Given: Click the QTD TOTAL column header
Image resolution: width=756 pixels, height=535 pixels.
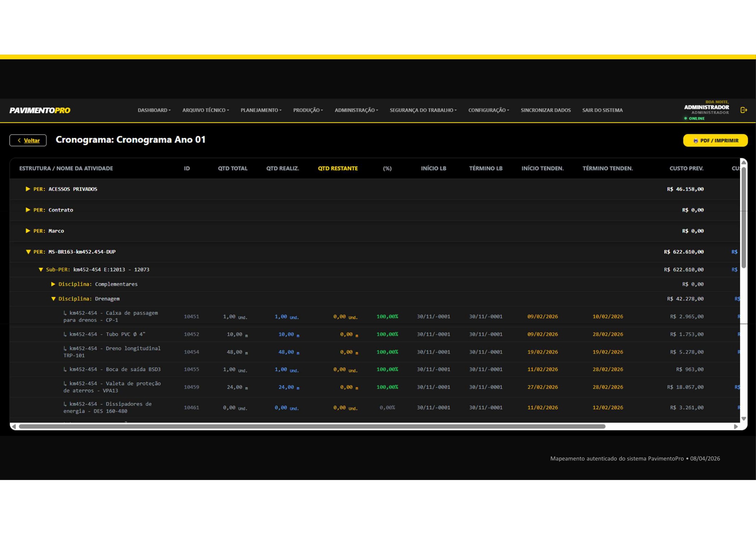Looking at the screenshot, I should coord(232,169).
